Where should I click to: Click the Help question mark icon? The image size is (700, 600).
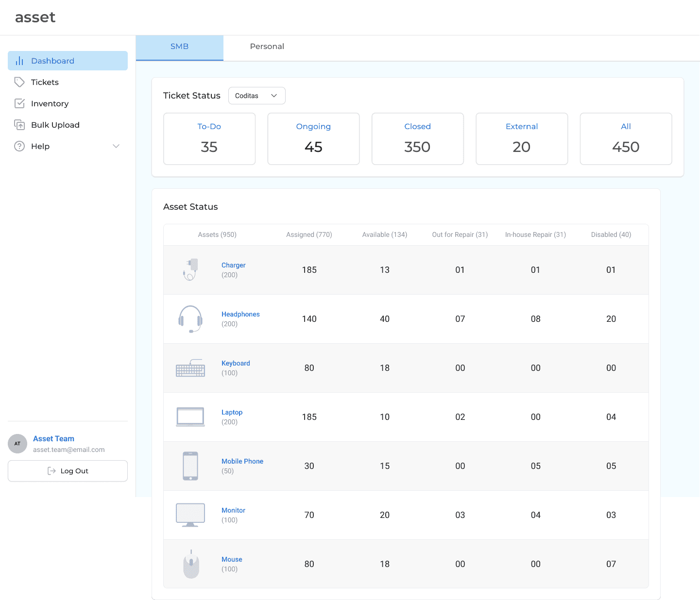(x=19, y=146)
